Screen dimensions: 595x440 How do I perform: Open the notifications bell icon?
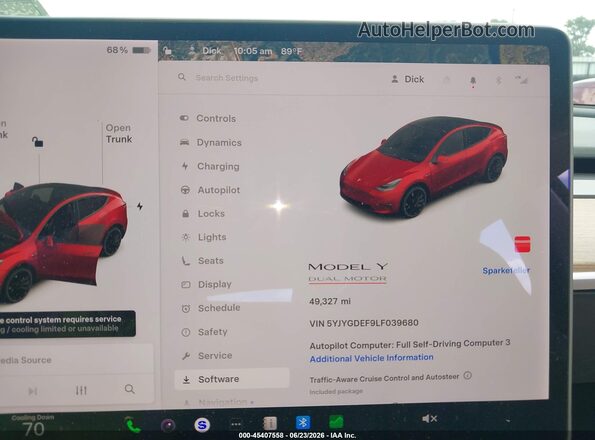pyautogui.click(x=473, y=80)
